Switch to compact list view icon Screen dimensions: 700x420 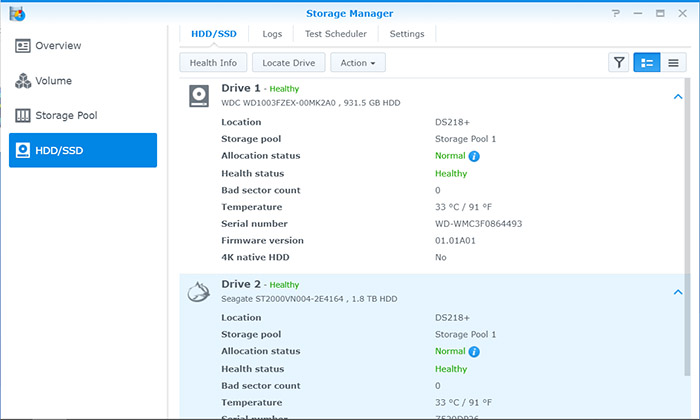coord(673,62)
